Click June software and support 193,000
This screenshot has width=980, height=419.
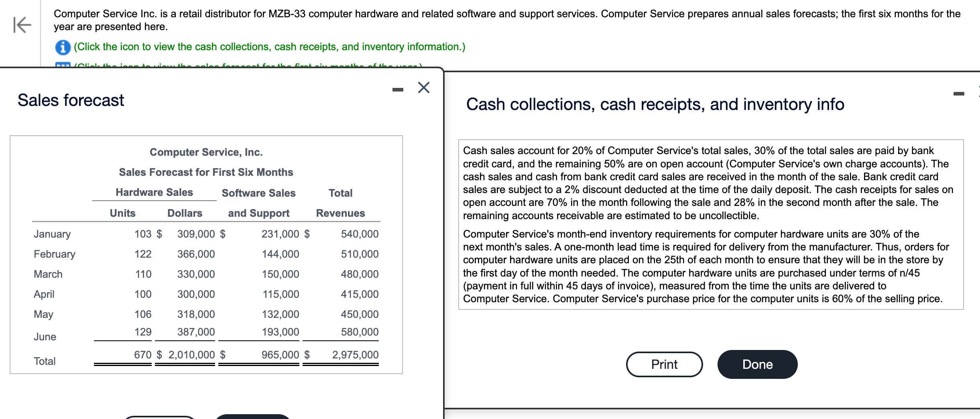(281, 332)
